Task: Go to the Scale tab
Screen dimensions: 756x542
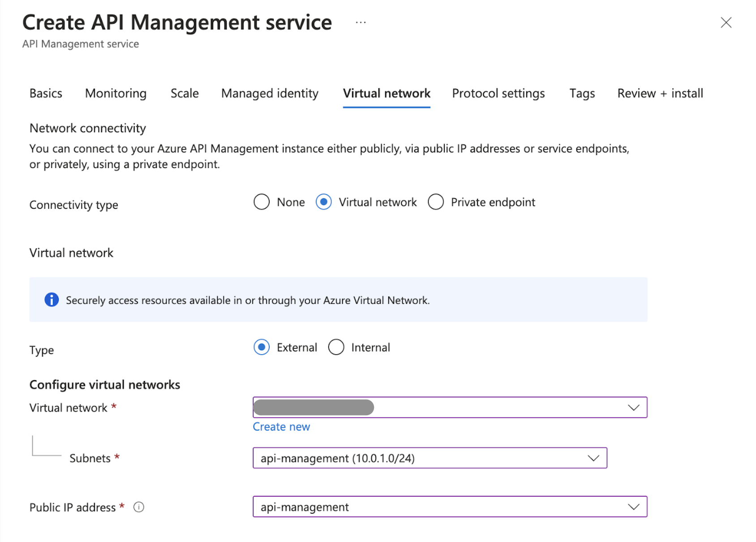Action: pos(185,93)
